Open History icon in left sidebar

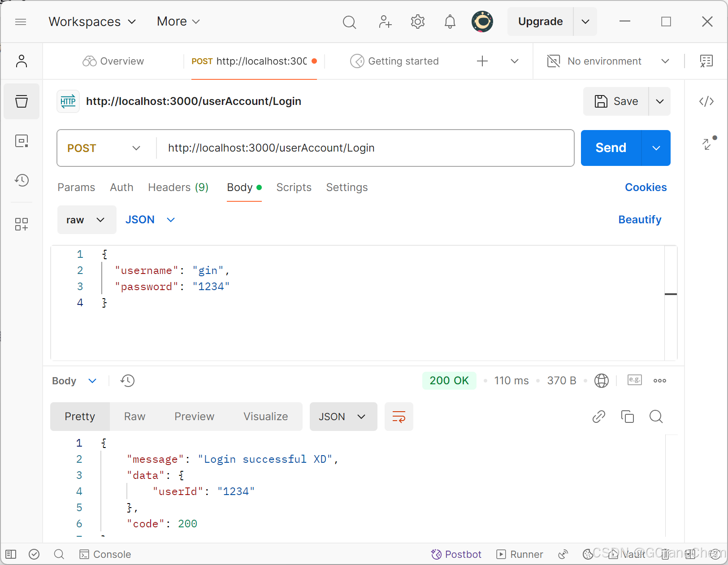22,180
